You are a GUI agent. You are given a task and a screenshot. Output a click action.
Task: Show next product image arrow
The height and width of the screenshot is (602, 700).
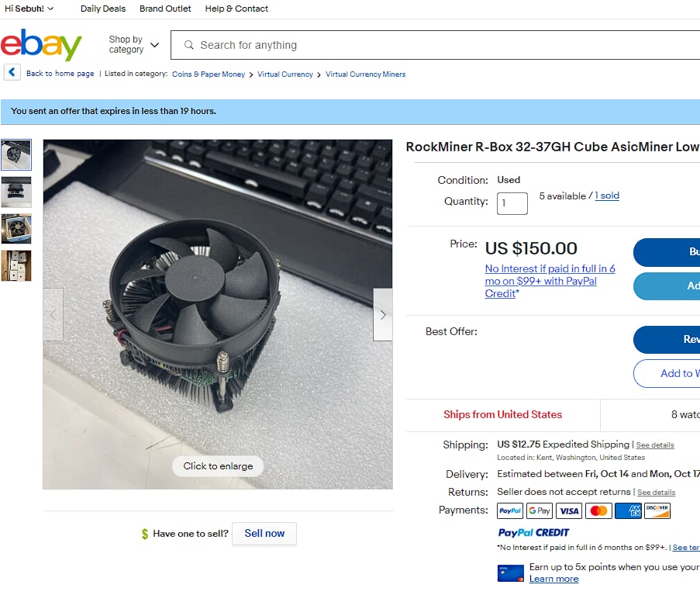click(x=383, y=315)
